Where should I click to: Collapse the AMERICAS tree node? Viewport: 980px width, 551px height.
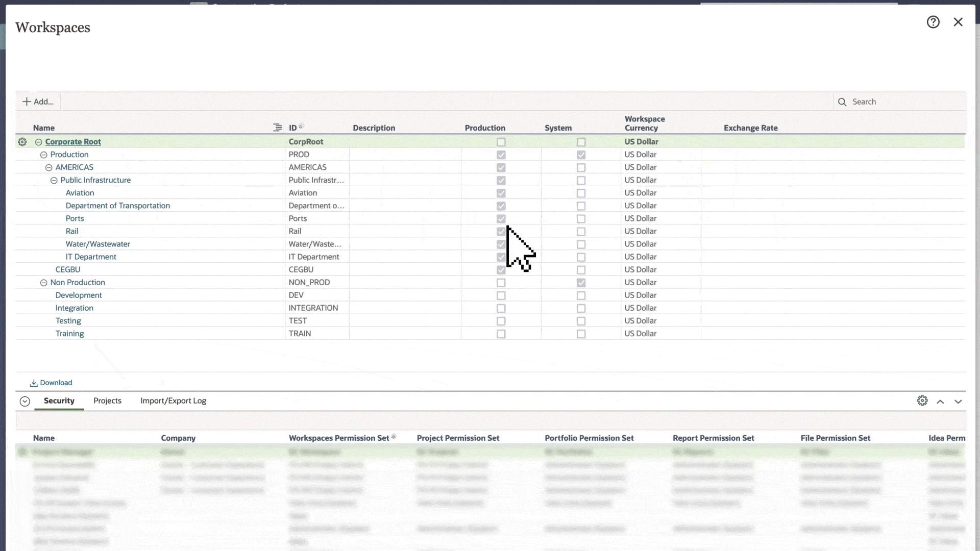tap(49, 167)
